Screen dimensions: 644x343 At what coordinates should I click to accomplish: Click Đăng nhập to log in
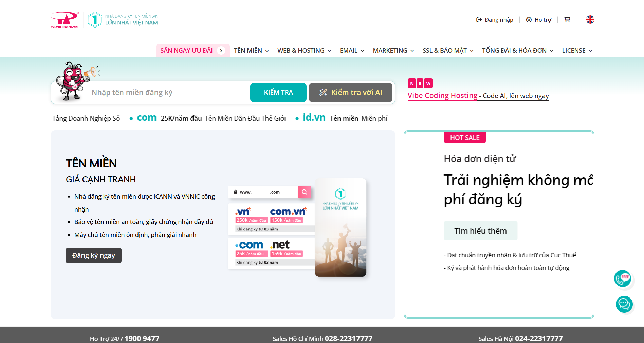[495, 20]
